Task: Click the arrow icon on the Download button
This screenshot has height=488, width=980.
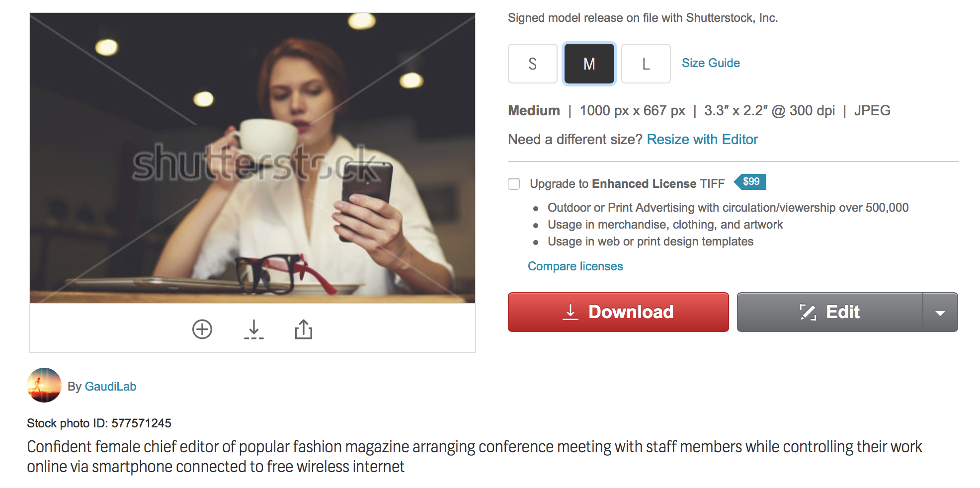Action: [x=571, y=312]
